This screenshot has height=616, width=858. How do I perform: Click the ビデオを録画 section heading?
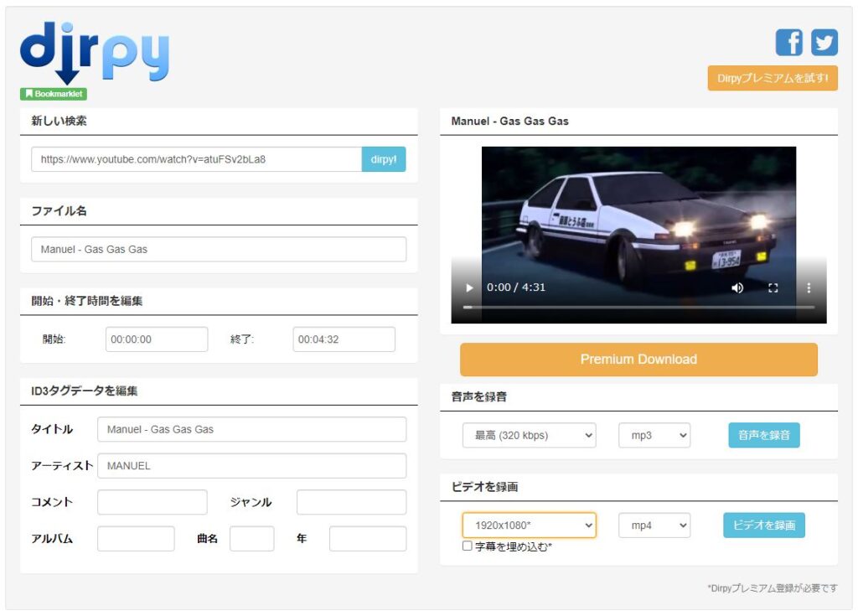(x=484, y=487)
